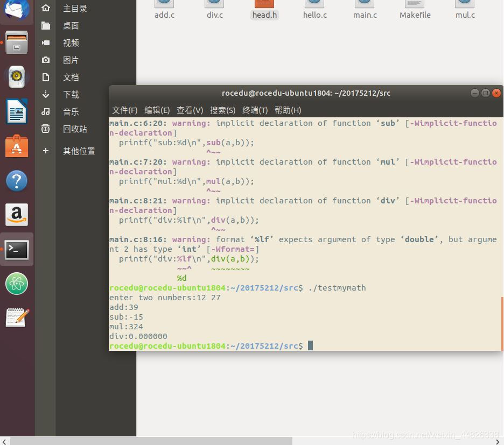Viewport: 504px width, 445px height.
Task: Click the home icon beside 主目录
Action: (46, 9)
